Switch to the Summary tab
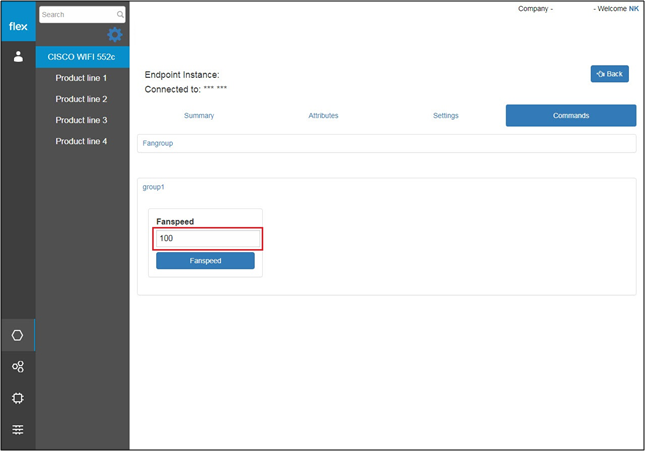 [x=198, y=116]
